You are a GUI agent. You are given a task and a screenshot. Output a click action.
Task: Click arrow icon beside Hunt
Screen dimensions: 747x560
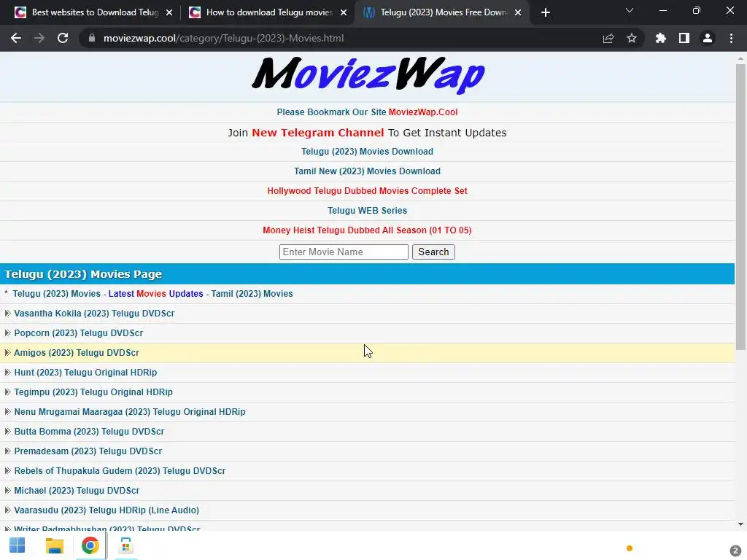(x=7, y=373)
